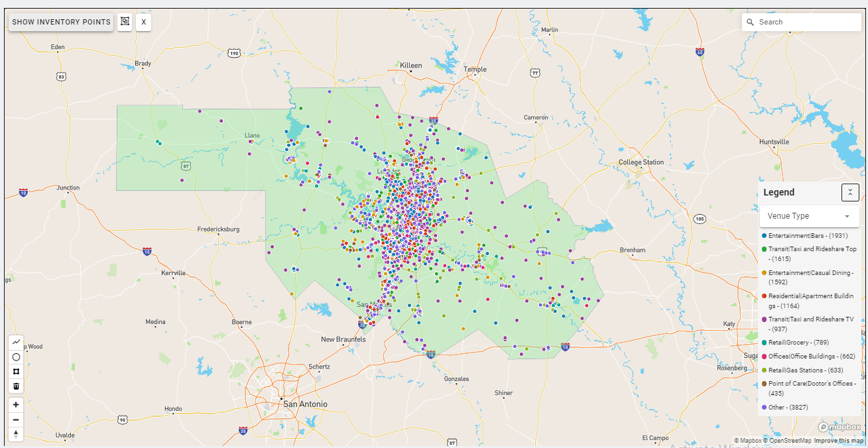Click the Llano map label
The height and width of the screenshot is (448, 868).
pyautogui.click(x=252, y=135)
